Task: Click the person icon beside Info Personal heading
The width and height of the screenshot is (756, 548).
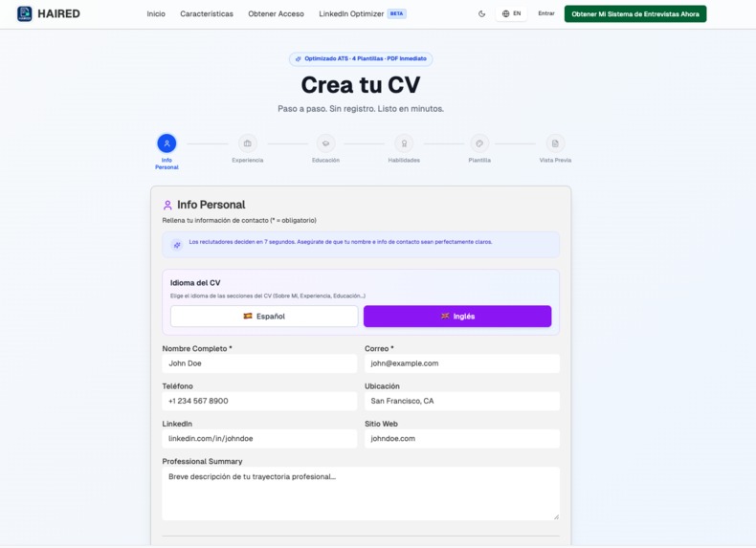Action: click(167, 206)
